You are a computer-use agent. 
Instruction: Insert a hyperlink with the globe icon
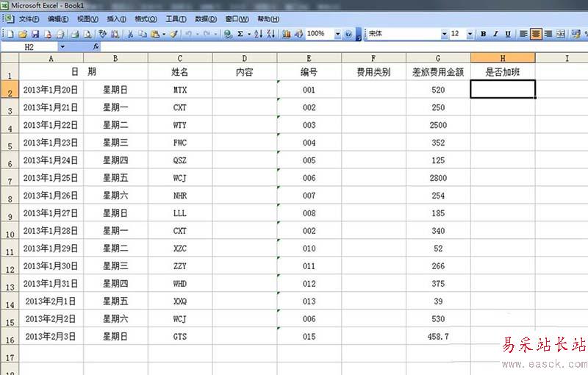[228, 34]
